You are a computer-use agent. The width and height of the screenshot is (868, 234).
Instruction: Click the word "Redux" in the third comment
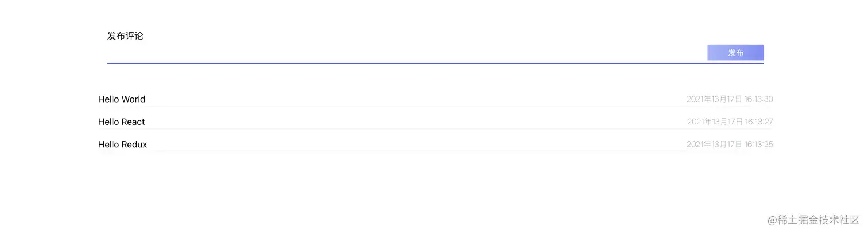(134, 145)
